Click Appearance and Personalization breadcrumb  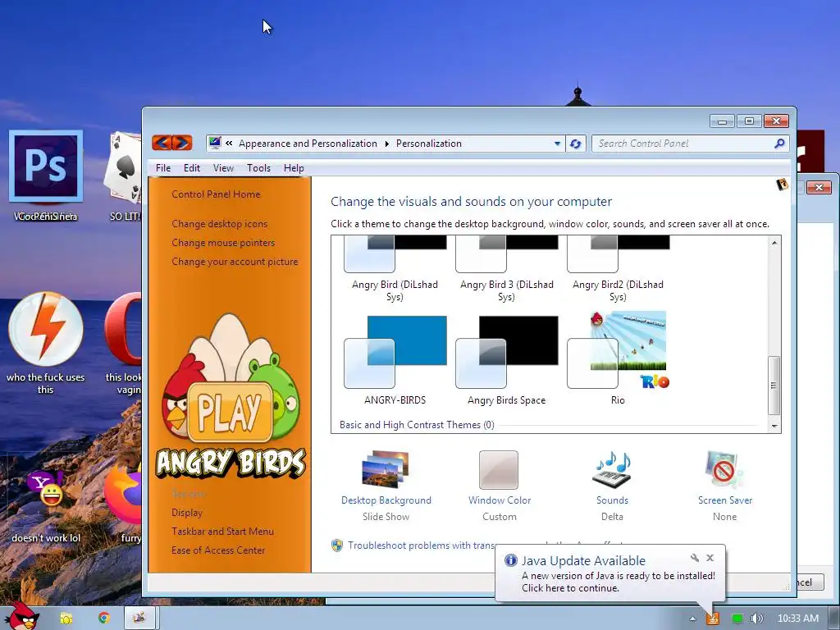point(308,144)
